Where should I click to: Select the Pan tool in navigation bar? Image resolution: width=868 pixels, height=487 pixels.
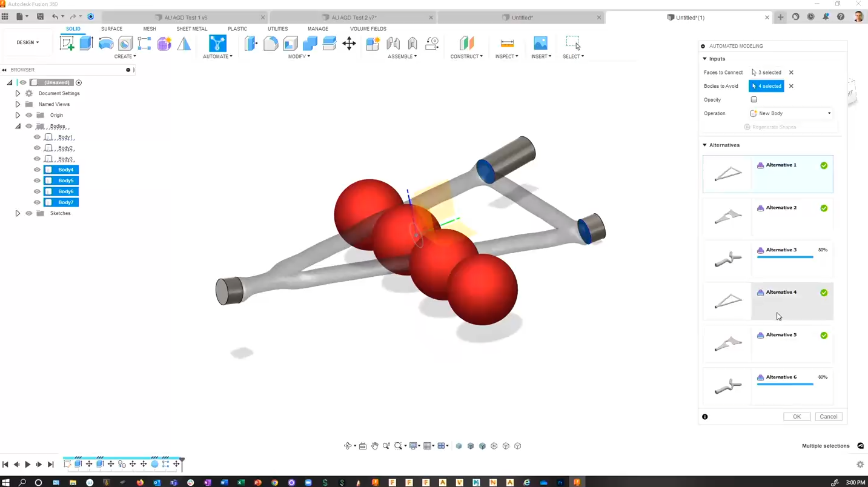(x=374, y=446)
